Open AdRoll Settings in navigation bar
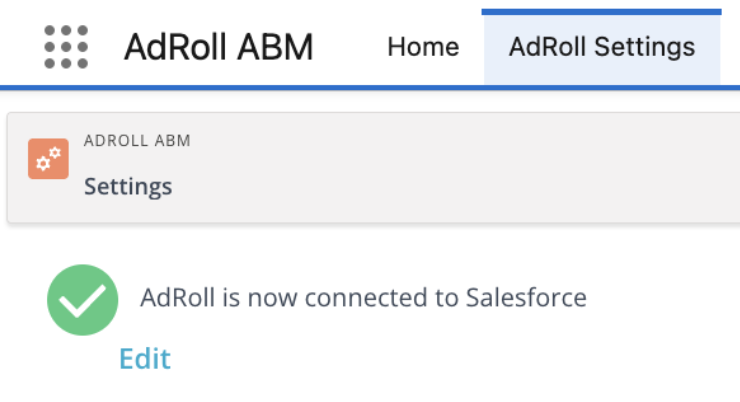Image resolution: width=740 pixels, height=402 pixels. (x=601, y=46)
